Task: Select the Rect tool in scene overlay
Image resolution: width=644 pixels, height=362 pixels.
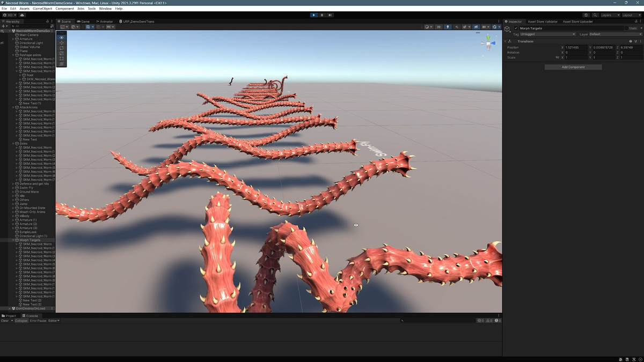Action: (61, 58)
